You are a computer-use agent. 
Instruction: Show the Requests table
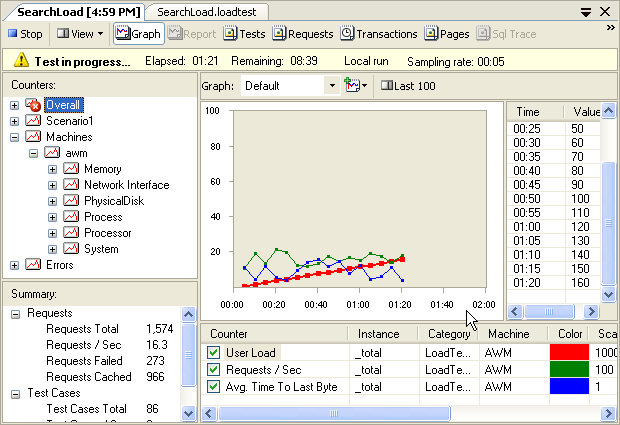303,34
